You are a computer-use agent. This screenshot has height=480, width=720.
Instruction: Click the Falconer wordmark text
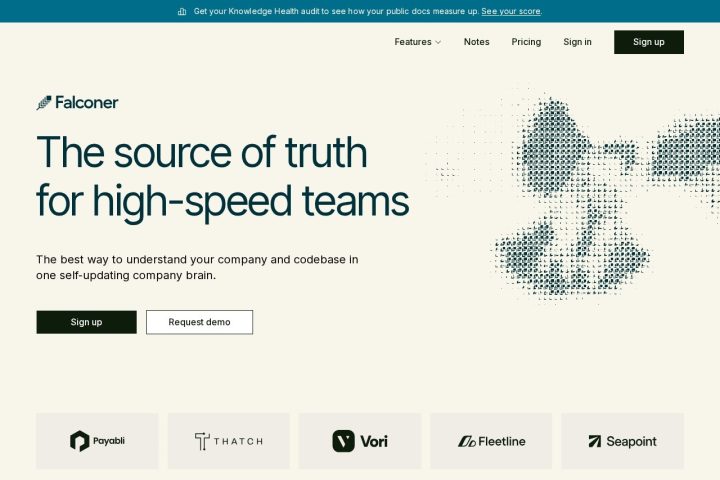[87, 102]
